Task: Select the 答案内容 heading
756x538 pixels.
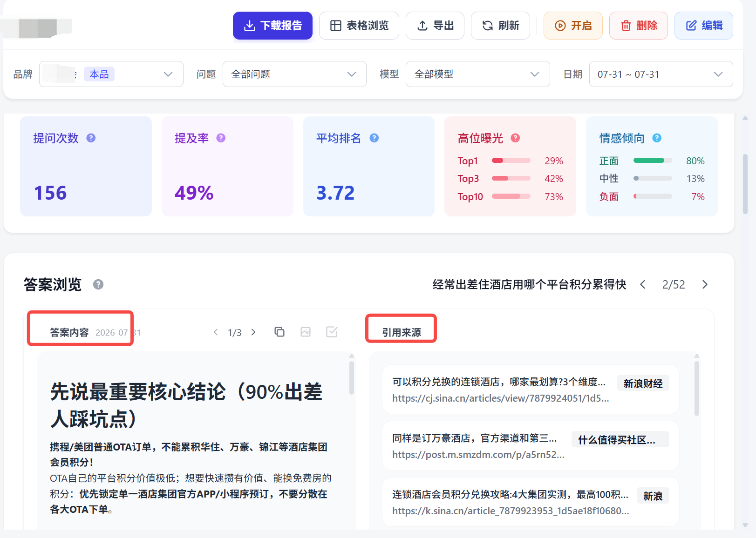Action: [x=69, y=332]
